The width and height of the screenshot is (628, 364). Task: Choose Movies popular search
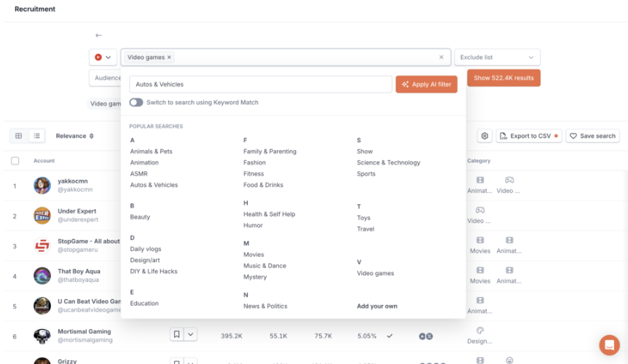[x=254, y=254]
